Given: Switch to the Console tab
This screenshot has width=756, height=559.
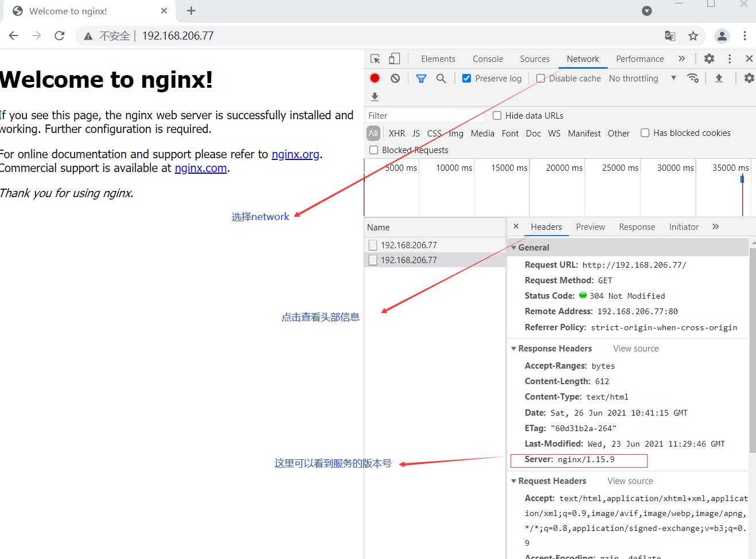Looking at the screenshot, I should pyautogui.click(x=488, y=59).
